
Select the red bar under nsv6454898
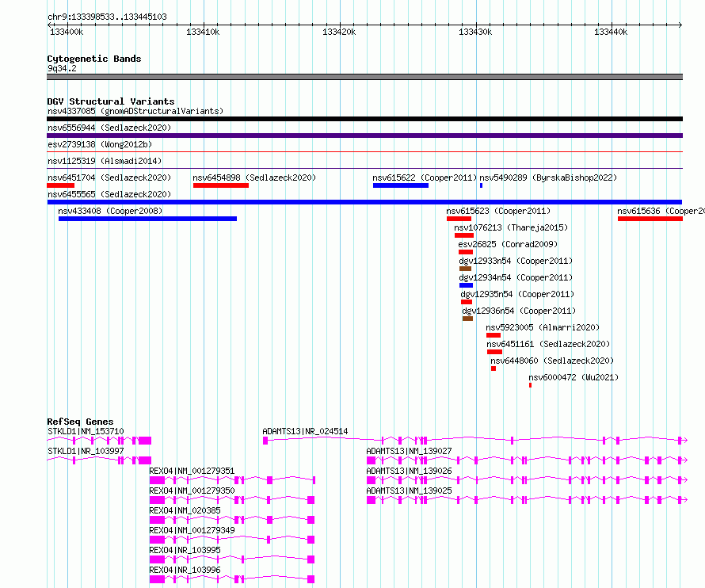(x=221, y=185)
